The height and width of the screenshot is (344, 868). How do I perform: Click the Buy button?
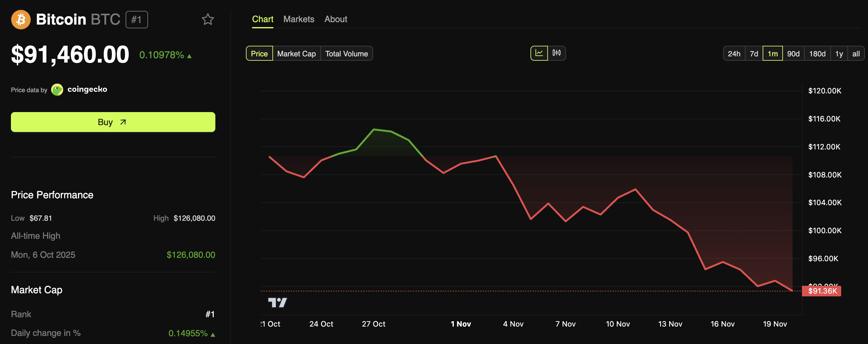coord(113,122)
